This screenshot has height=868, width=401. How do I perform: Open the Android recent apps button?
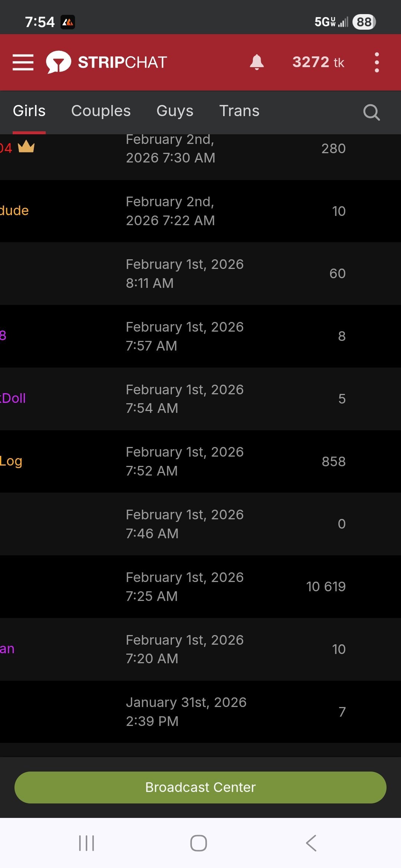(x=87, y=843)
